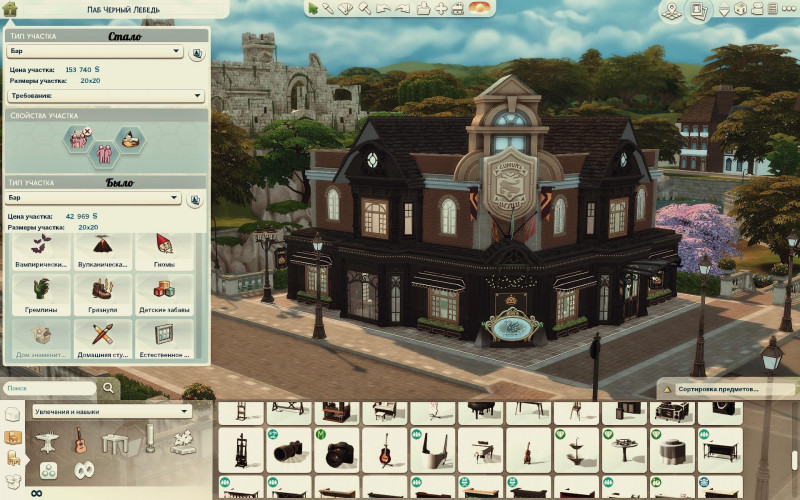Image resolution: width=800 pixels, height=500 pixels.
Task: Activate the sledgehammer demolish tool
Action: click(364, 8)
